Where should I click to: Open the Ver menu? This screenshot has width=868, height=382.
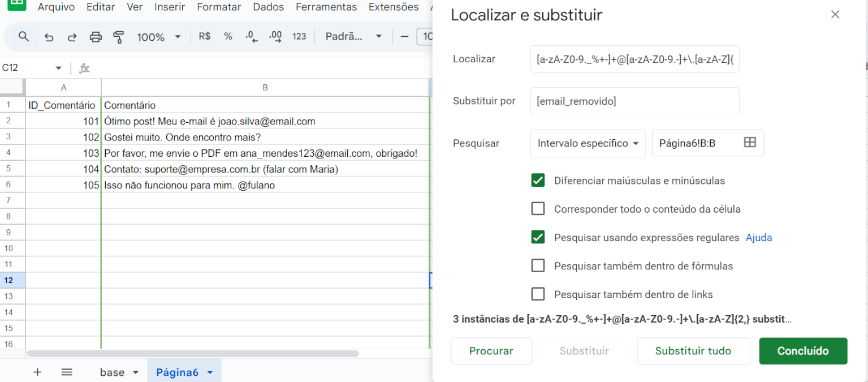pyautogui.click(x=135, y=7)
